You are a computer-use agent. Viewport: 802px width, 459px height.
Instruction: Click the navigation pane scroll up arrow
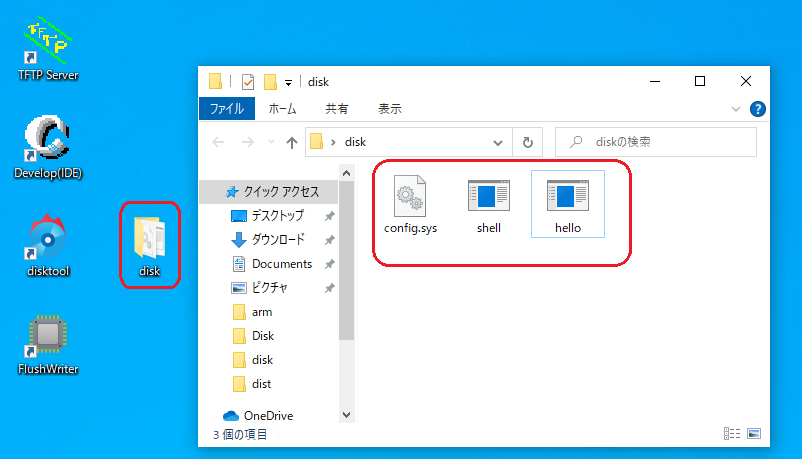[346, 173]
